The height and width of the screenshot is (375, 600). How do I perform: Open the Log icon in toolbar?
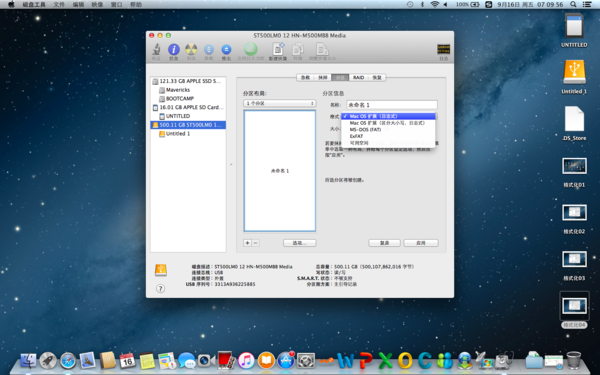click(443, 49)
